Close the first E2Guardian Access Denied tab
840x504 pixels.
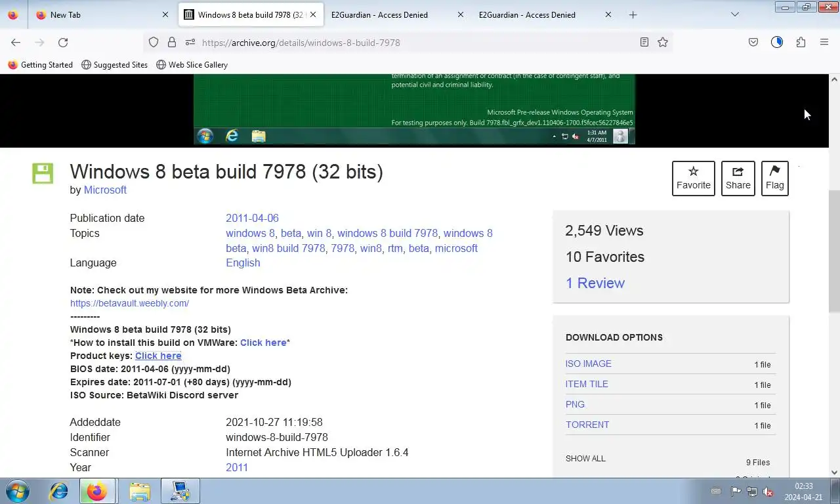tap(461, 14)
